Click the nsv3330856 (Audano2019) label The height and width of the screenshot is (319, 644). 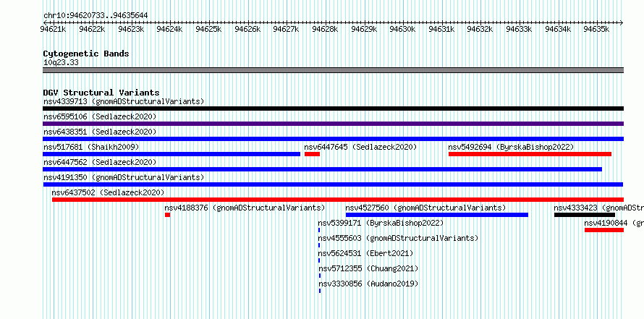368,284
